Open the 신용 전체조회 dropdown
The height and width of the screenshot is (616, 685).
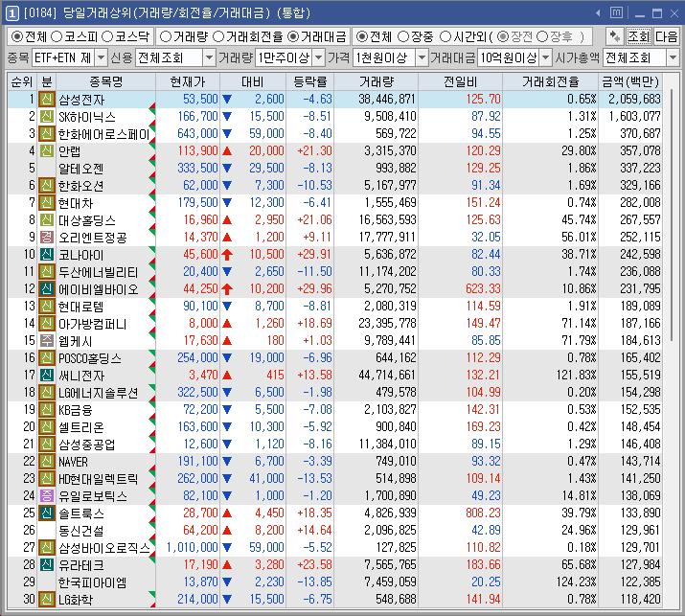209,57
